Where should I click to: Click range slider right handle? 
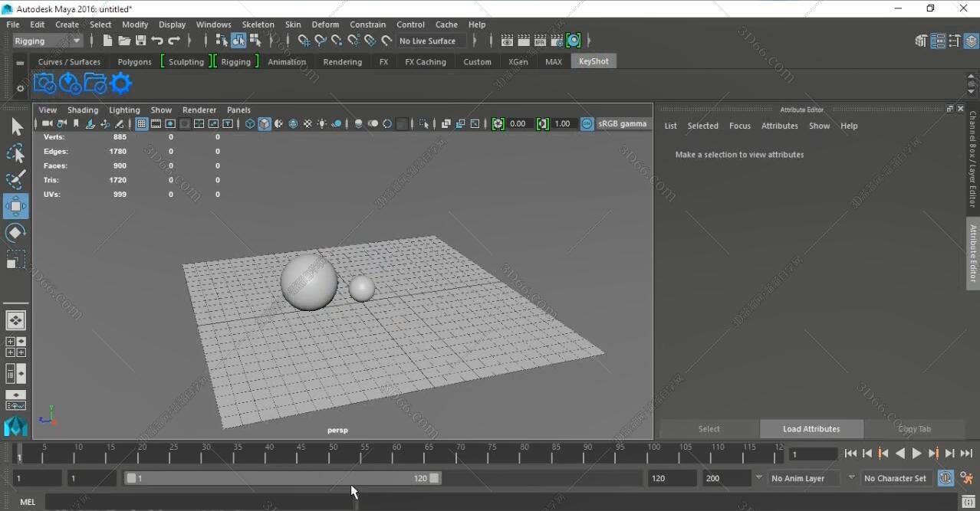(x=435, y=478)
